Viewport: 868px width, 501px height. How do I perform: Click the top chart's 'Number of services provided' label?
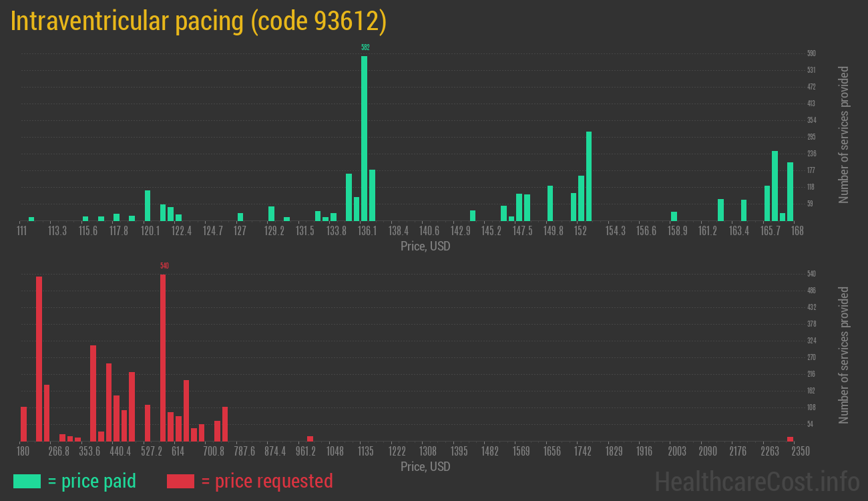click(844, 134)
